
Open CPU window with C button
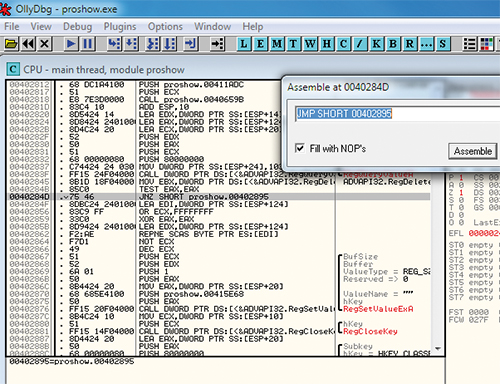(343, 44)
